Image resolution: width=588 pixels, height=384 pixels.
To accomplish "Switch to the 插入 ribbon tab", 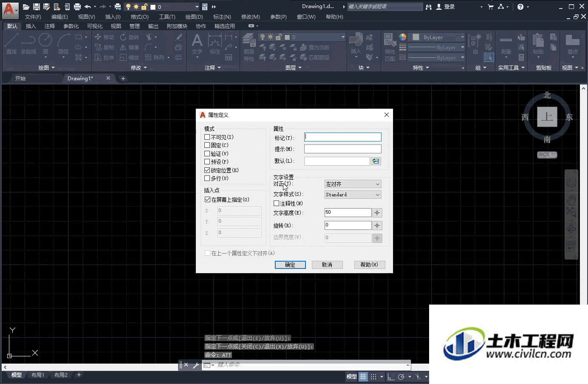I will 31,26.
